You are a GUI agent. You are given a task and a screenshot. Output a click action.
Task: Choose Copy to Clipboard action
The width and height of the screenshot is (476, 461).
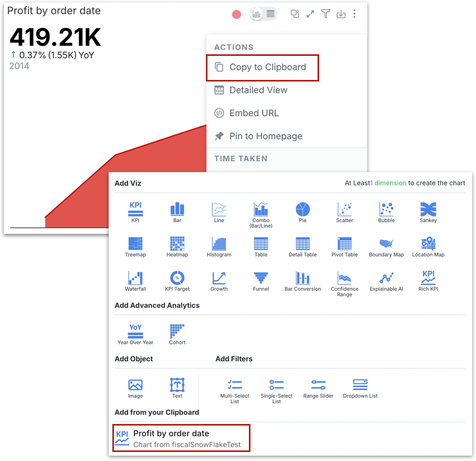point(263,67)
